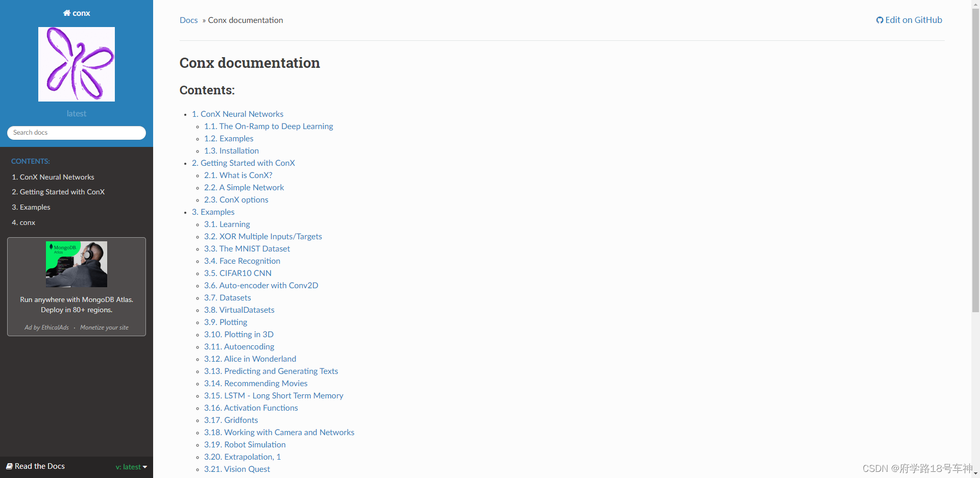Open 1.3. Installation link
Image resolution: width=980 pixels, height=478 pixels.
click(x=231, y=151)
